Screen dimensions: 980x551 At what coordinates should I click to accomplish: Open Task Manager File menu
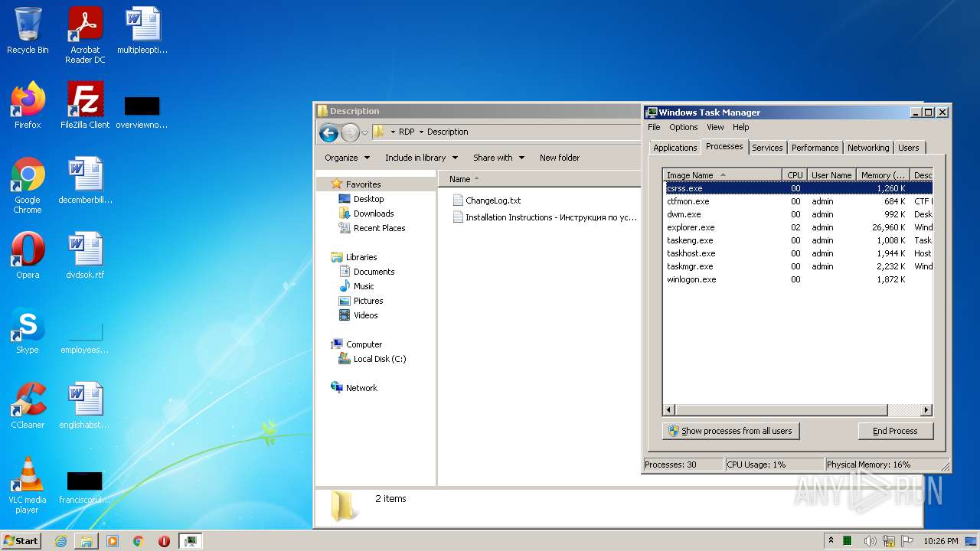[x=654, y=127]
